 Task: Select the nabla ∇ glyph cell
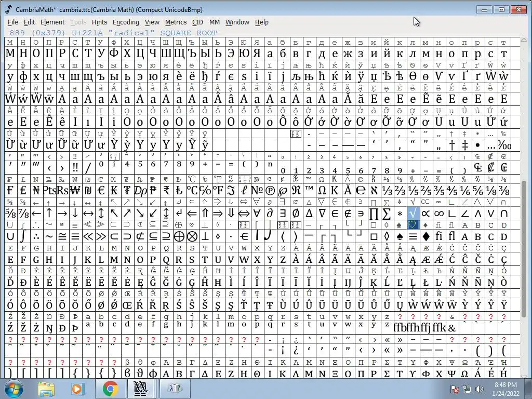pos(322,214)
